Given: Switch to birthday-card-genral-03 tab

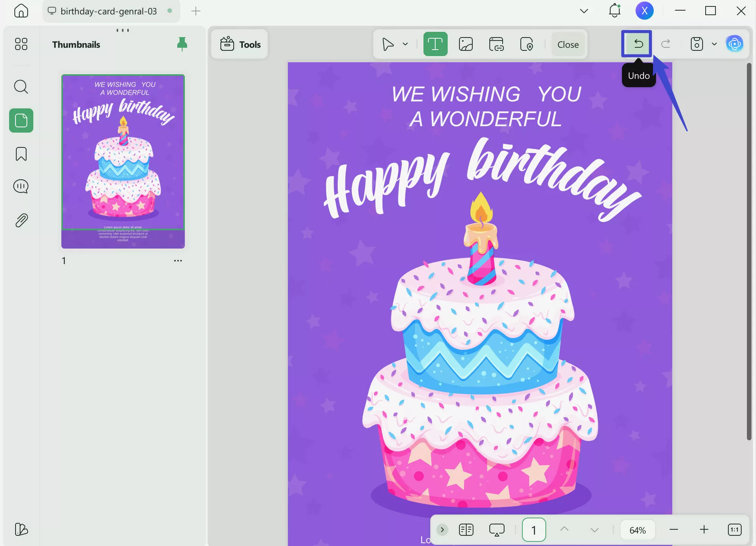Looking at the screenshot, I should (109, 11).
